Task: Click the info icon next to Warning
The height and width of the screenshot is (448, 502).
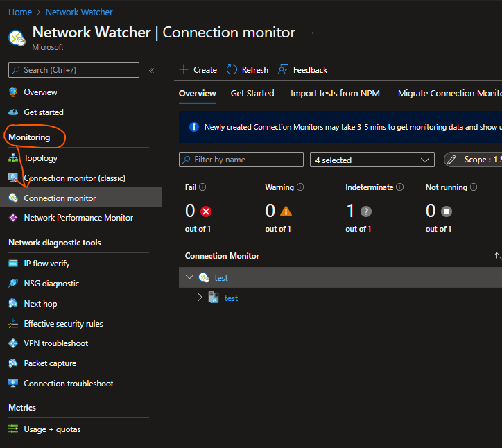Action: [x=300, y=187]
